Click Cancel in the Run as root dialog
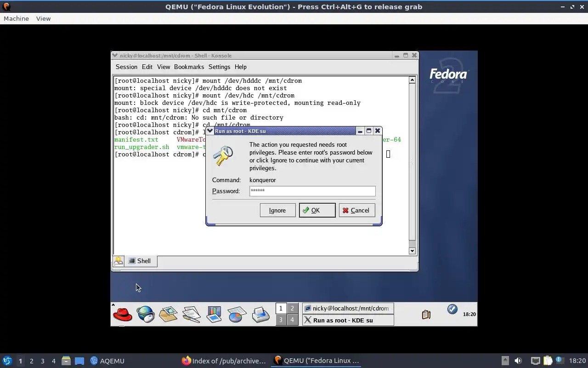 click(x=357, y=210)
